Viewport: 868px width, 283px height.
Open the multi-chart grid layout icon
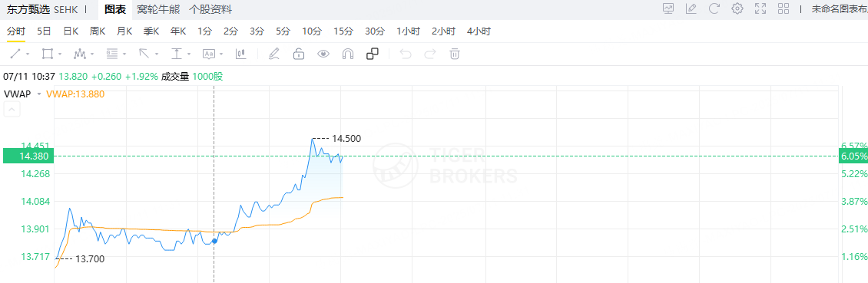tap(784, 8)
